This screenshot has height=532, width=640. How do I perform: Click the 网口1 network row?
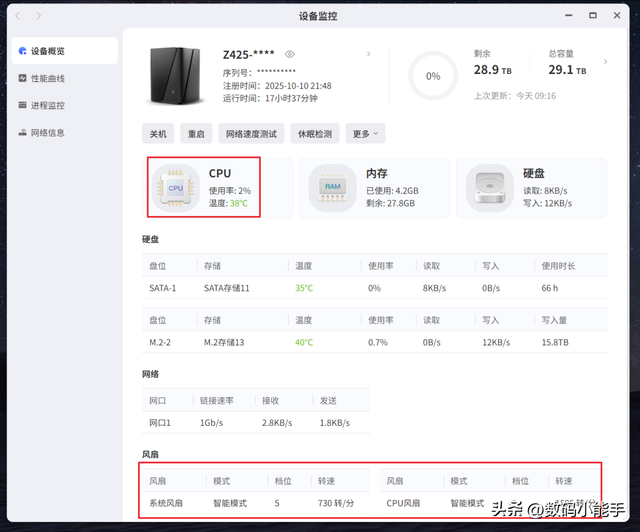[x=256, y=423]
